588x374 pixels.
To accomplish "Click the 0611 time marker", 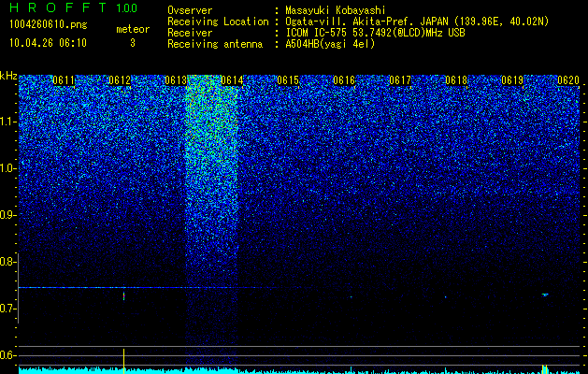I will [x=64, y=80].
